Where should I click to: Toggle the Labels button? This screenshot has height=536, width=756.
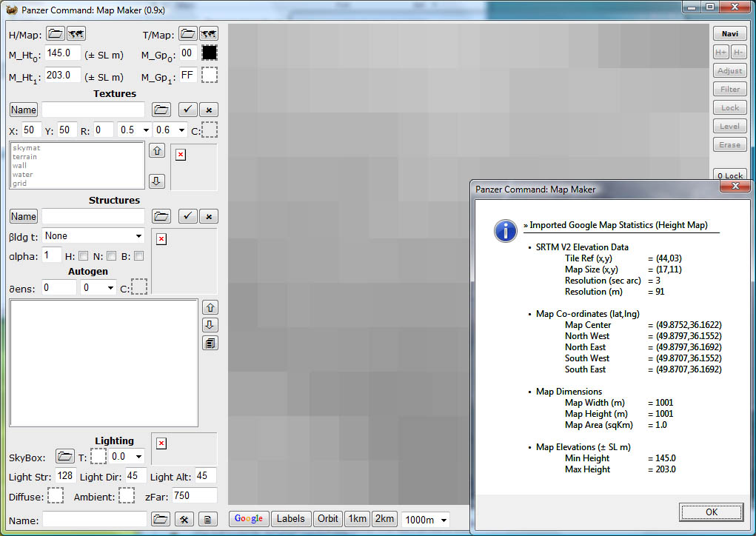tap(291, 519)
